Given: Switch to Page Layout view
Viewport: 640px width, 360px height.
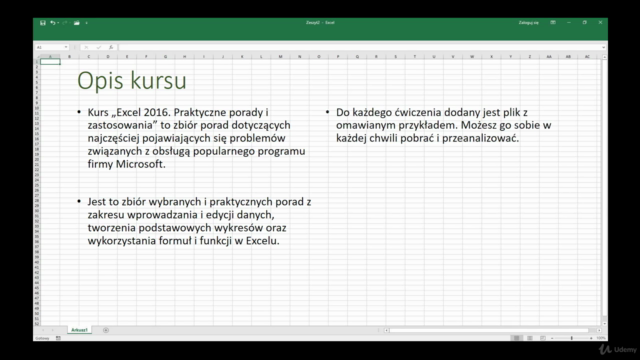Looking at the screenshot, I should point(529,338).
